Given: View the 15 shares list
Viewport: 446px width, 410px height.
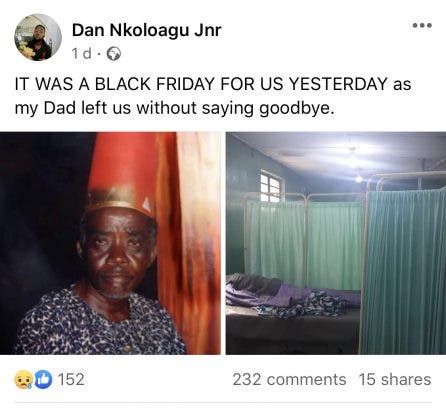Looking at the screenshot, I should coord(395,379).
